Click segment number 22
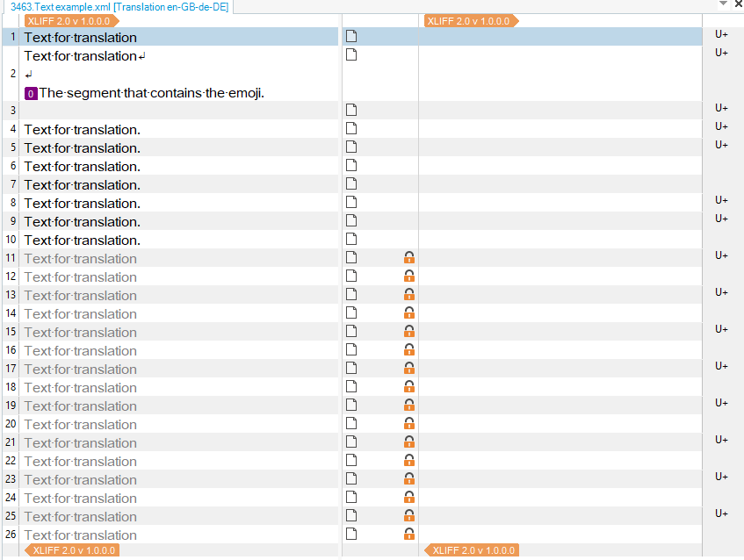The image size is (744, 560). pos(11,461)
